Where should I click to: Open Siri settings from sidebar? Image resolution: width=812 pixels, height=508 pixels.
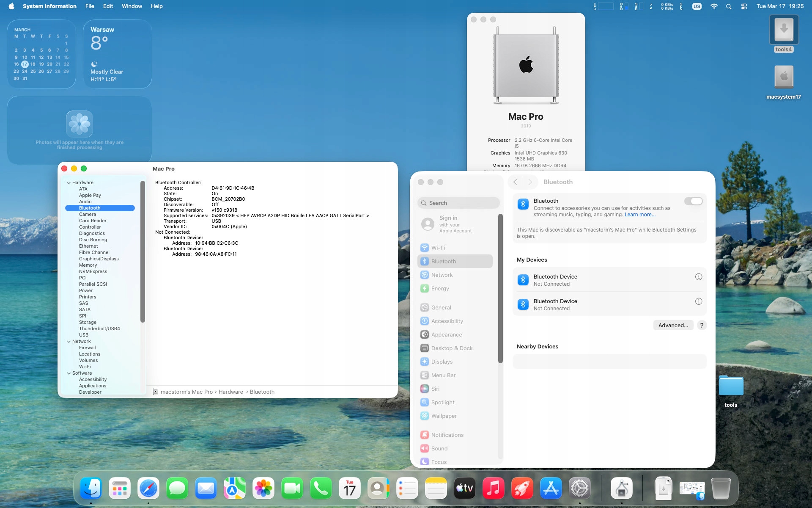(435, 389)
